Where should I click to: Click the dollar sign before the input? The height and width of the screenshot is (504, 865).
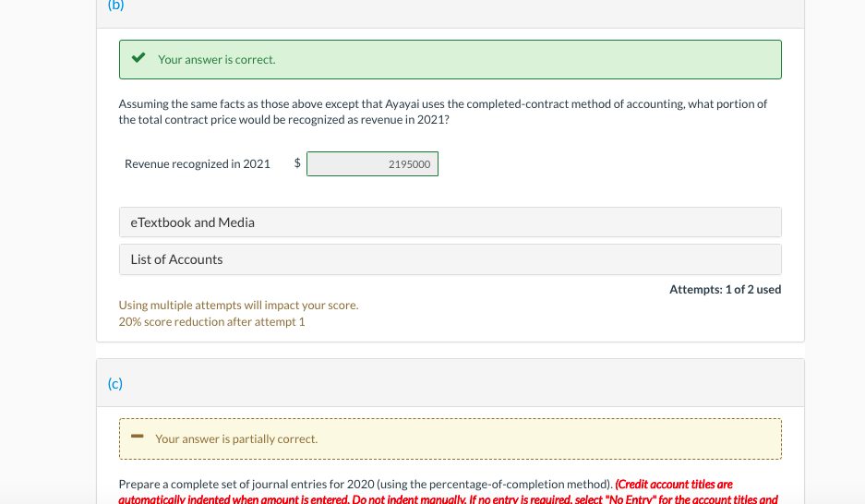coord(297,163)
